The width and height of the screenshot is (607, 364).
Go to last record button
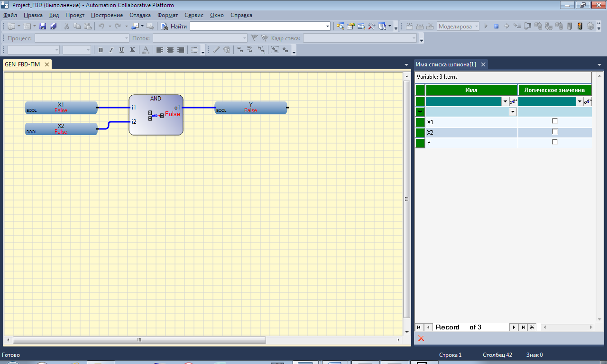click(523, 327)
